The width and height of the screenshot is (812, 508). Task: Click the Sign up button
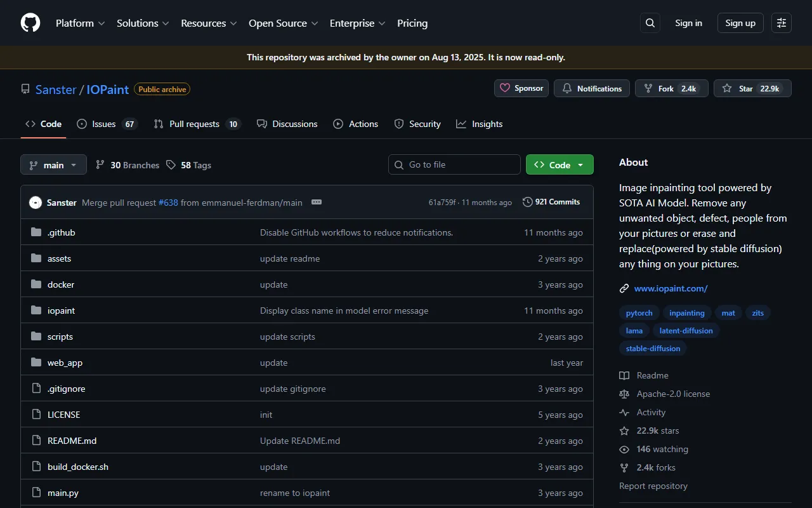[x=740, y=23]
